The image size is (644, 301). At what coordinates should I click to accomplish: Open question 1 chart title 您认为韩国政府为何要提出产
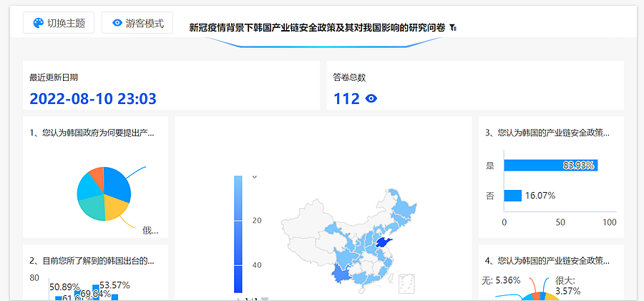click(x=92, y=133)
